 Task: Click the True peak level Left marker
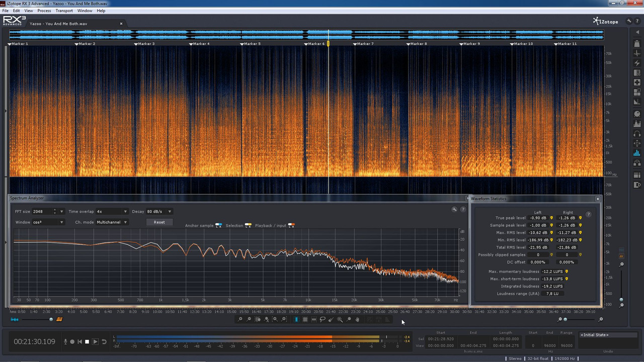tap(551, 218)
